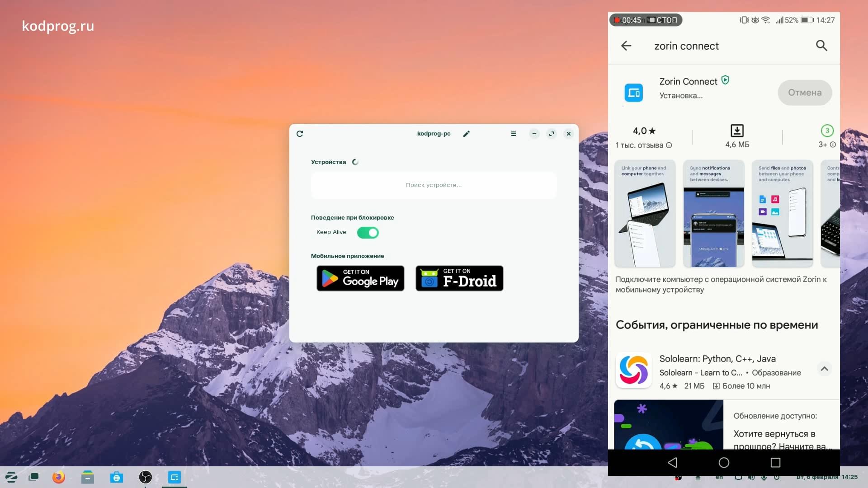
Task: Click the Zorin Connect taskbar icon
Action: (x=174, y=477)
